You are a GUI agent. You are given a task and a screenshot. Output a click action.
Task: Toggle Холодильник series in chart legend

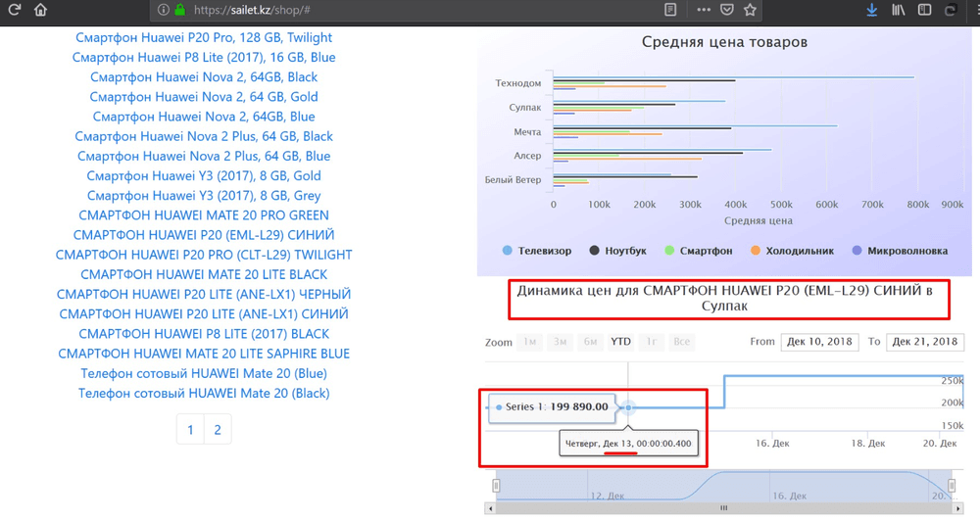[793, 251]
